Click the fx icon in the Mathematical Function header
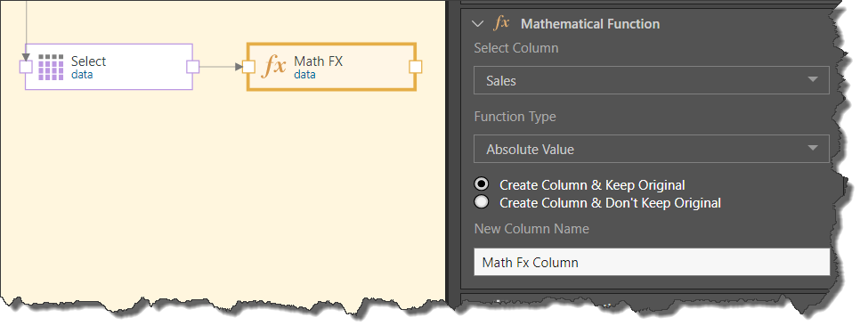The height and width of the screenshot is (334, 868). tap(501, 23)
